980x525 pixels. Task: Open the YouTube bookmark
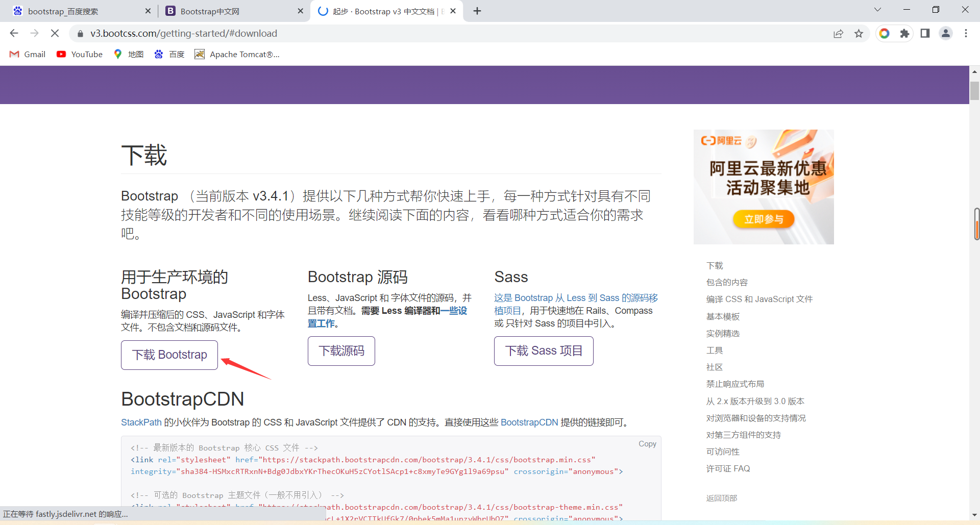coord(80,54)
